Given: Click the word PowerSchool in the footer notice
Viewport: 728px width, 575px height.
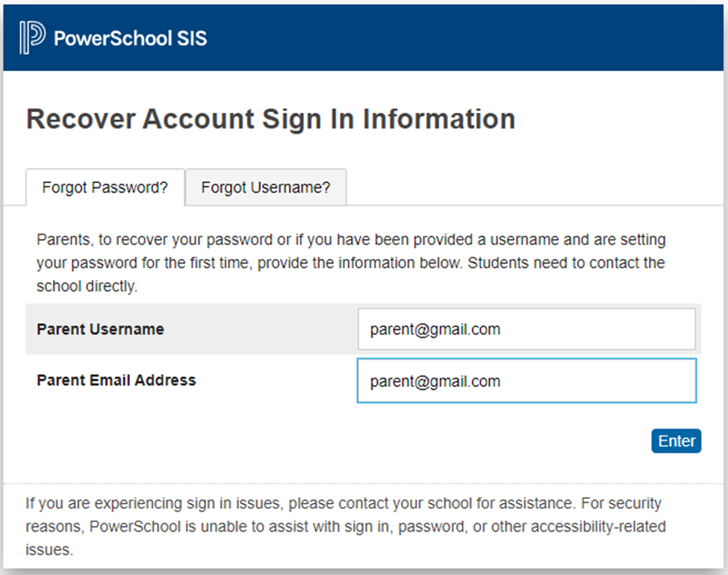Looking at the screenshot, I should [134, 526].
